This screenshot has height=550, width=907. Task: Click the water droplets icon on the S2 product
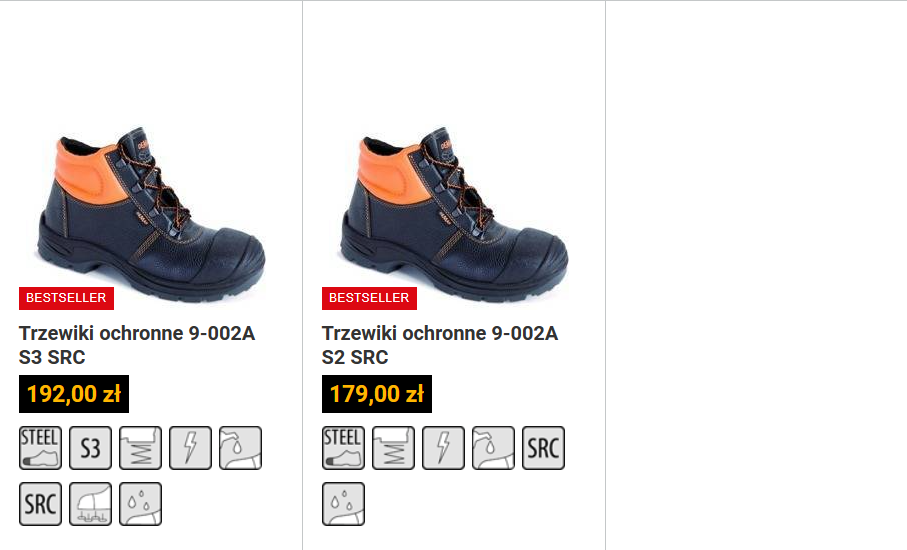[344, 504]
